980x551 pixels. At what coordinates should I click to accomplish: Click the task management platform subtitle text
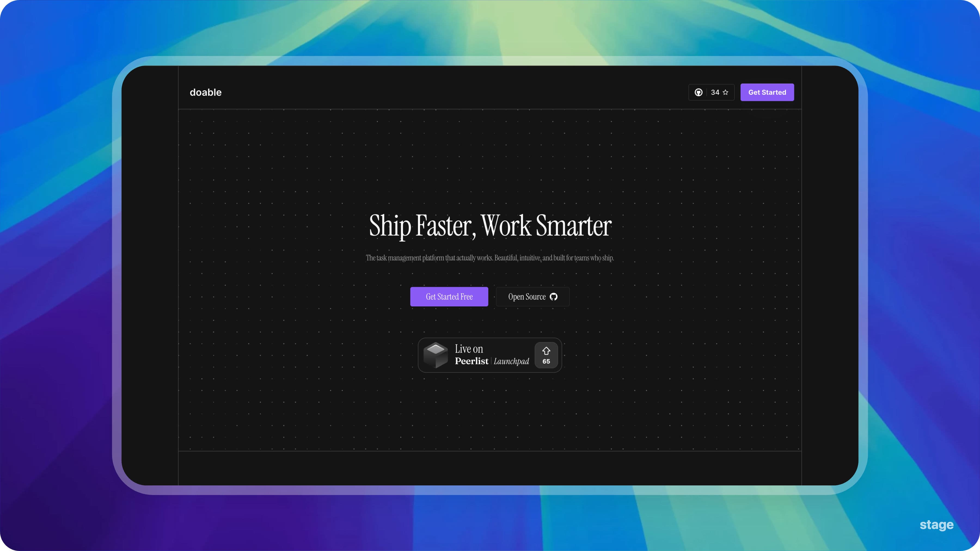tap(490, 258)
